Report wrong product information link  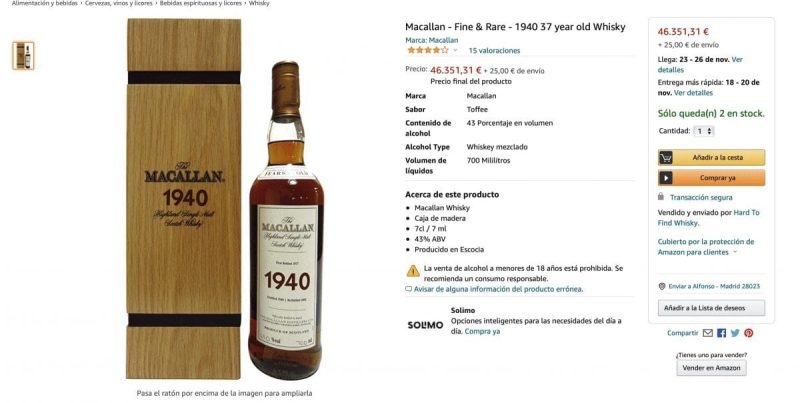(x=498, y=289)
